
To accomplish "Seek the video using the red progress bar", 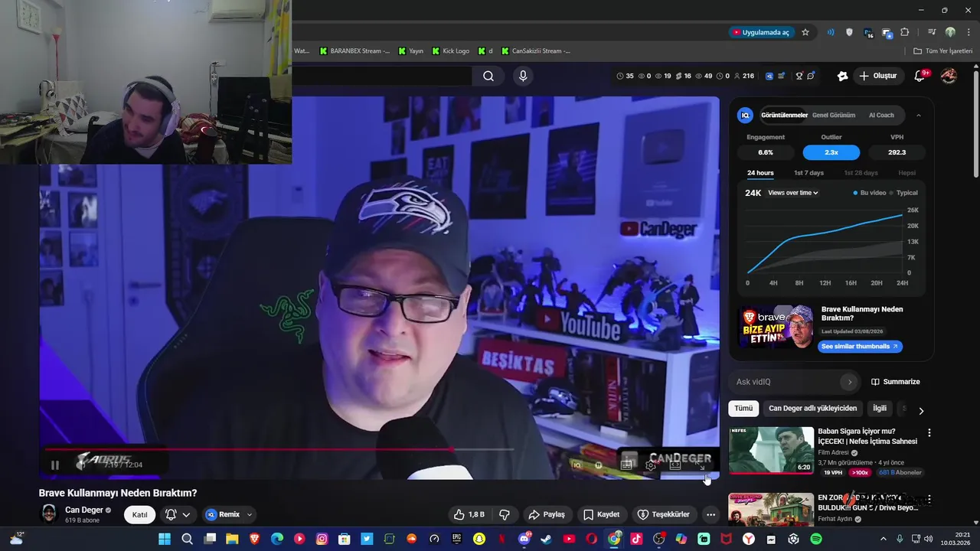I will 279,450.
